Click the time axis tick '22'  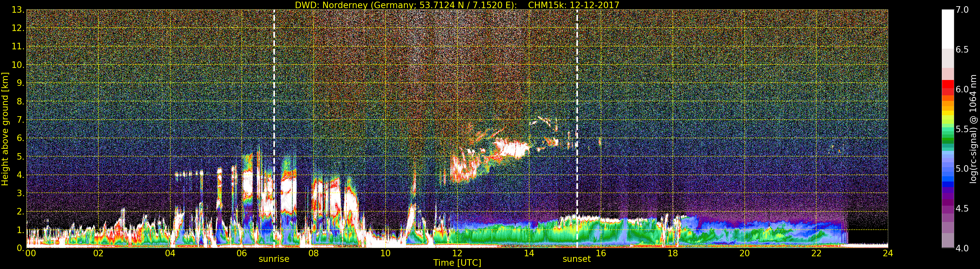pos(816,253)
